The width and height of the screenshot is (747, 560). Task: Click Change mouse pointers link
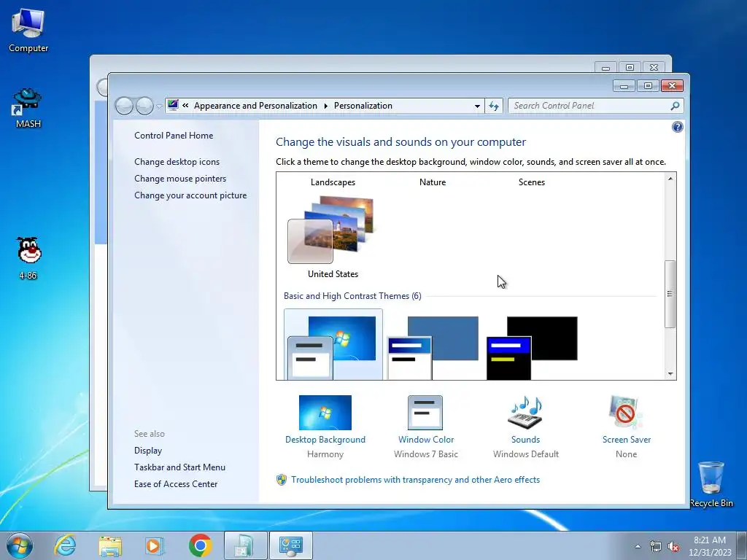pos(180,178)
